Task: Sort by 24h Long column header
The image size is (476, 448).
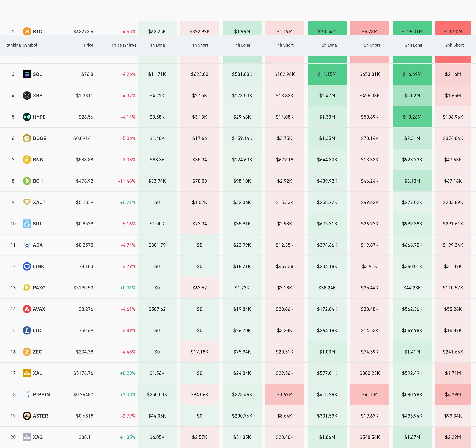Action: (414, 45)
